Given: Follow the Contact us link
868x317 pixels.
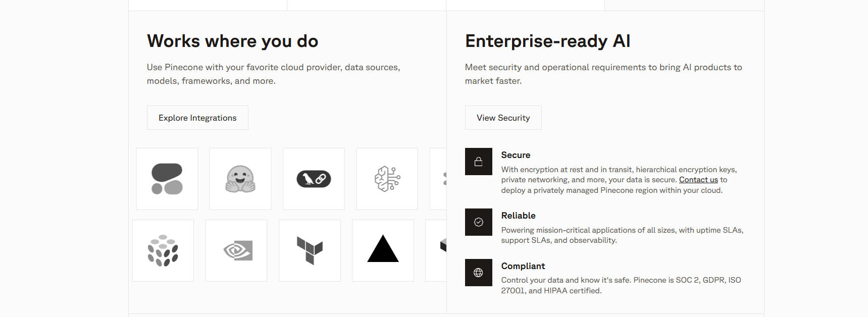Looking at the screenshot, I should (x=698, y=180).
